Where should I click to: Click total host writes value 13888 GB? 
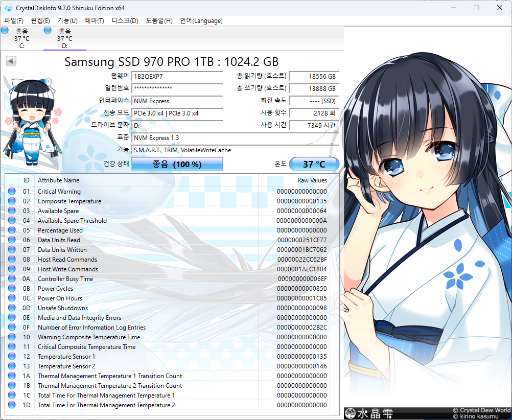pos(314,88)
